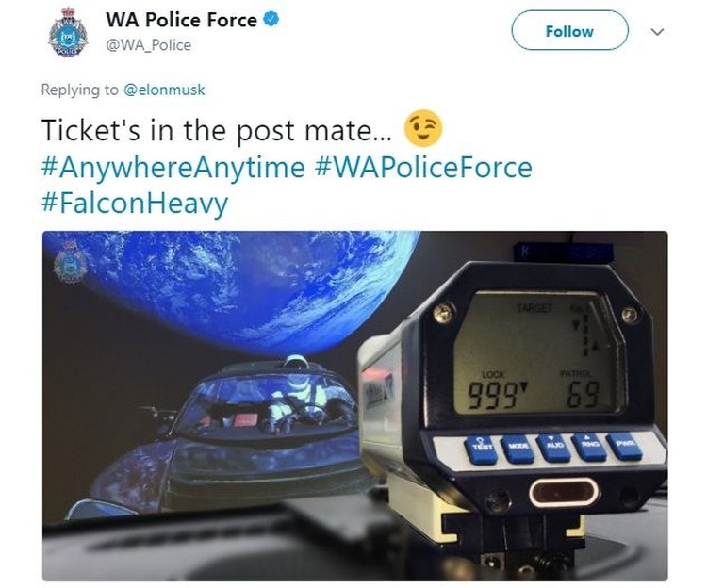
Task: Click the blue PWR button on the radar
Action: coord(624,446)
